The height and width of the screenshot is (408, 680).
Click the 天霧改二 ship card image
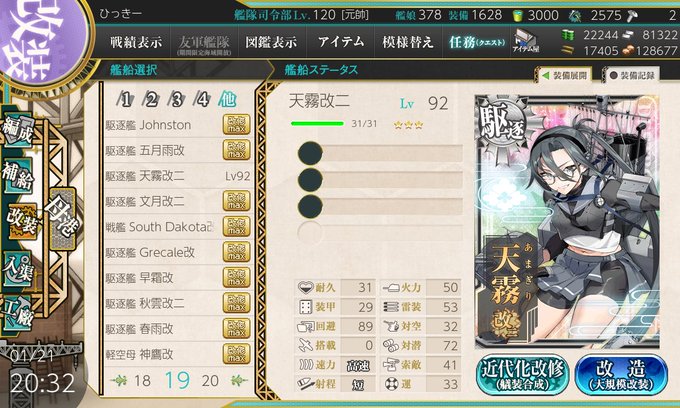point(567,221)
